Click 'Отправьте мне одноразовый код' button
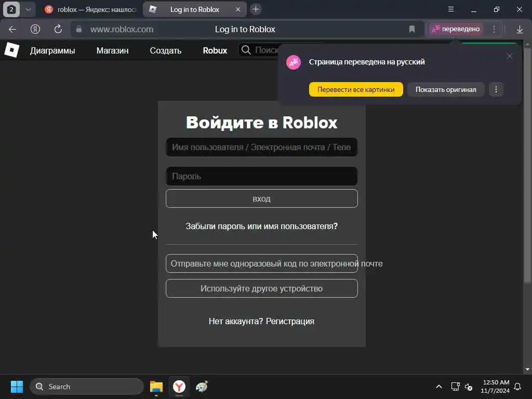 262,263
